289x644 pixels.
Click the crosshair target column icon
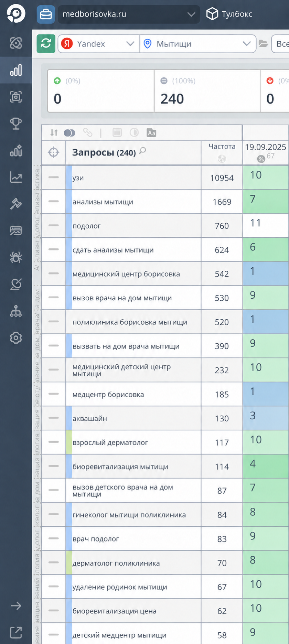54,152
